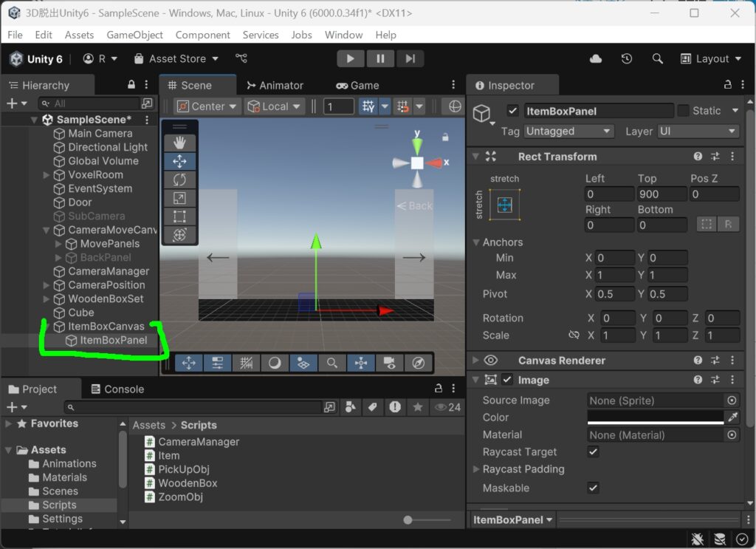Open the GameObject menu
The image size is (756, 549).
point(134,35)
